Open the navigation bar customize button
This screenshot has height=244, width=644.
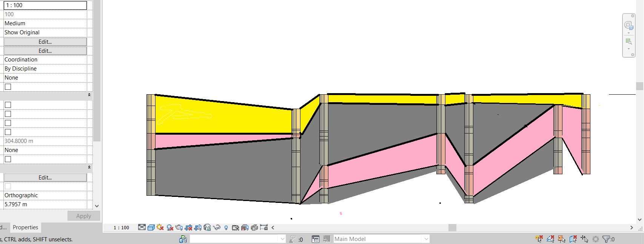pyautogui.click(x=633, y=55)
